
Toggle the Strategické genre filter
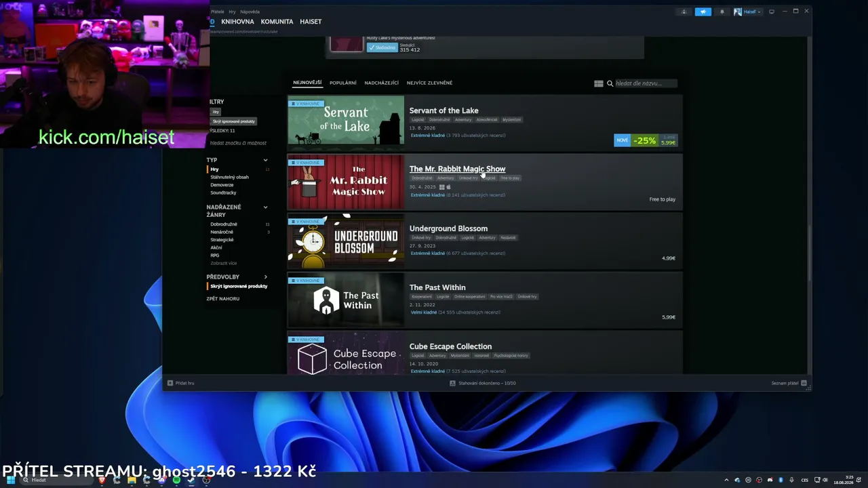pyautogui.click(x=222, y=240)
